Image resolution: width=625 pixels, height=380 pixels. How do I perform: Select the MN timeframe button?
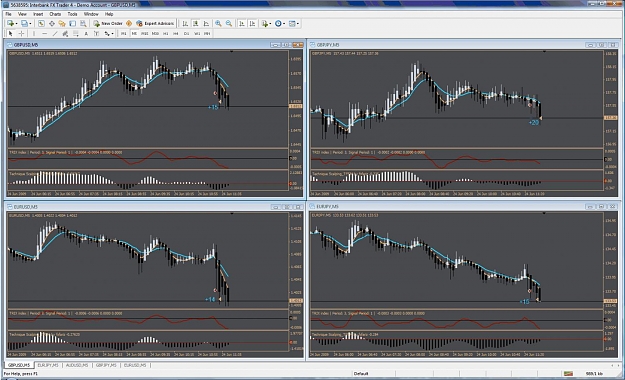coord(207,33)
